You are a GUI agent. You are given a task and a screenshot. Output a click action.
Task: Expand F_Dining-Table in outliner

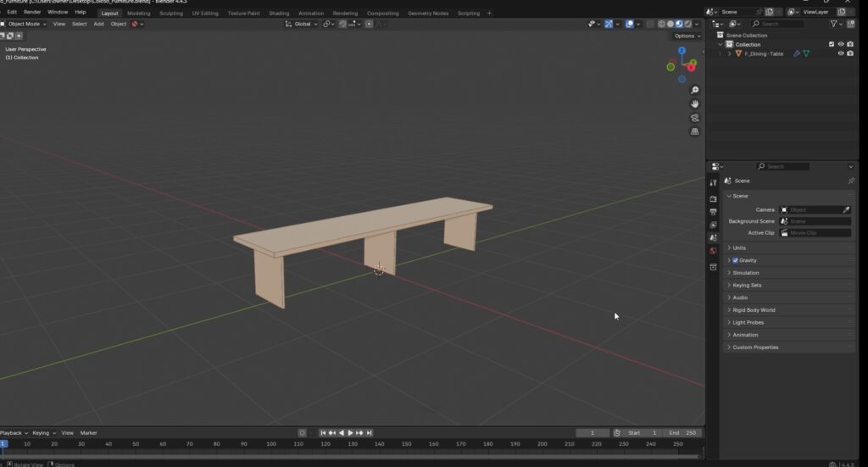[x=729, y=53]
